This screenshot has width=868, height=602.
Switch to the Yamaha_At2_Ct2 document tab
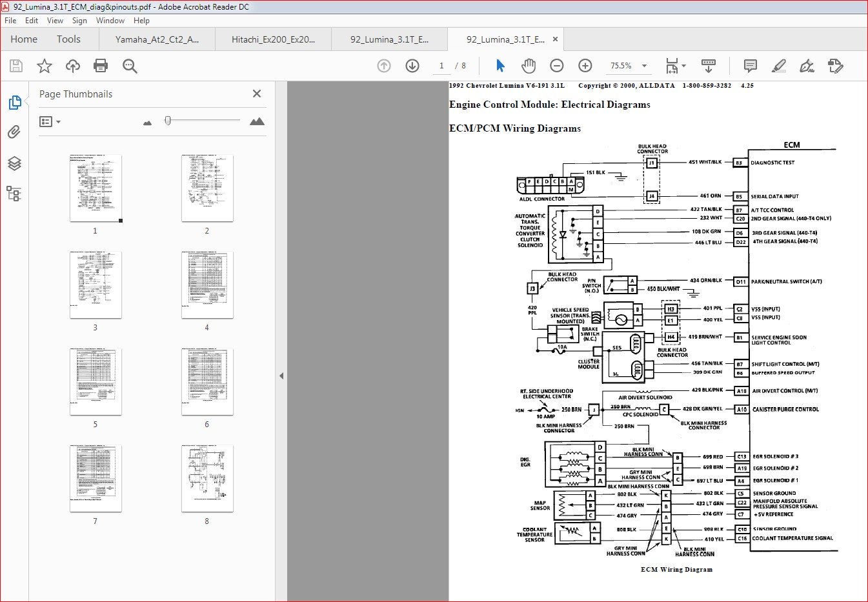(157, 39)
